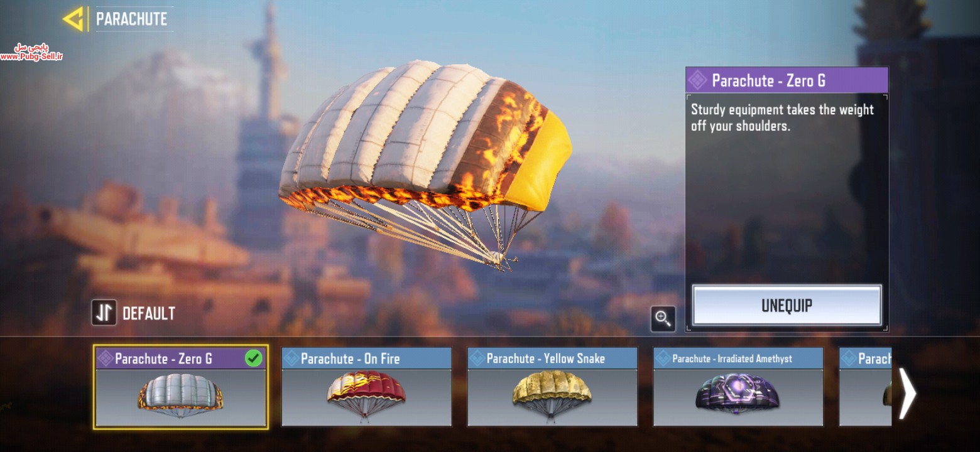980x452 pixels.
Task: Open the DEFAULT sorting option
Action: [x=149, y=313]
